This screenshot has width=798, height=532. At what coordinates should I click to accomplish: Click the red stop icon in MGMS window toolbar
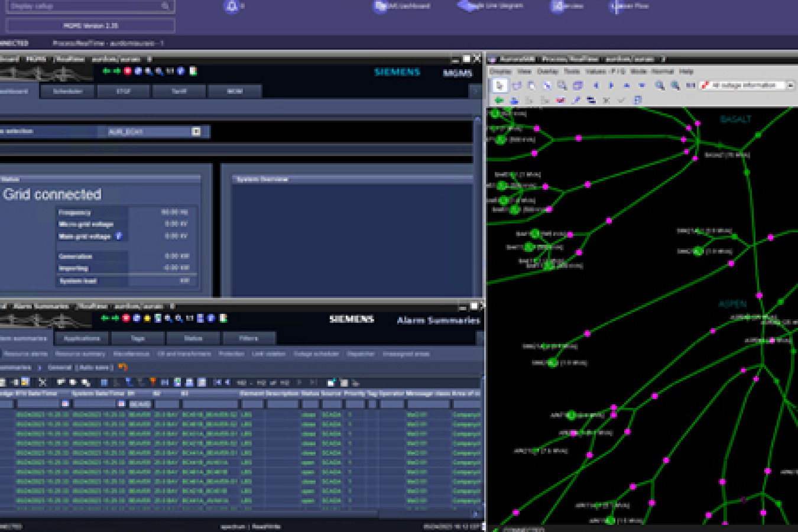click(x=126, y=71)
